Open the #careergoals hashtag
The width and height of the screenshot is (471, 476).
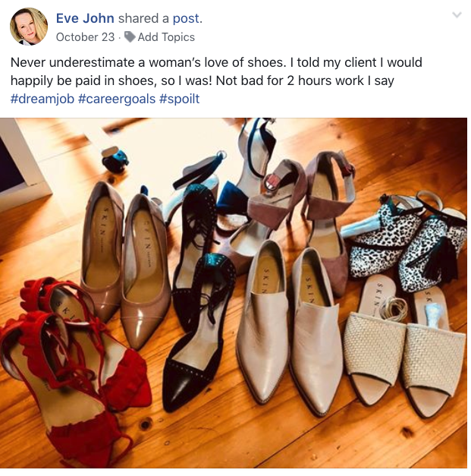point(117,99)
